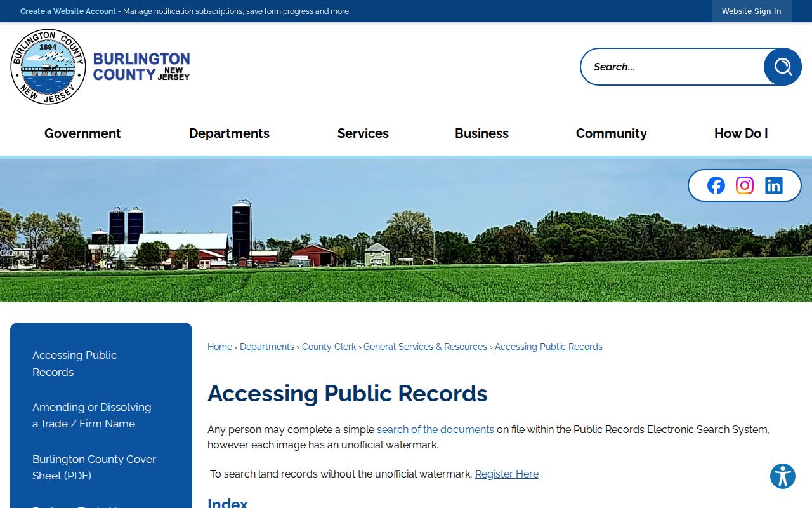The height and width of the screenshot is (508, 812).
Task: Open the Services menu
Action: pyautogui.click(x=363, y=133)
